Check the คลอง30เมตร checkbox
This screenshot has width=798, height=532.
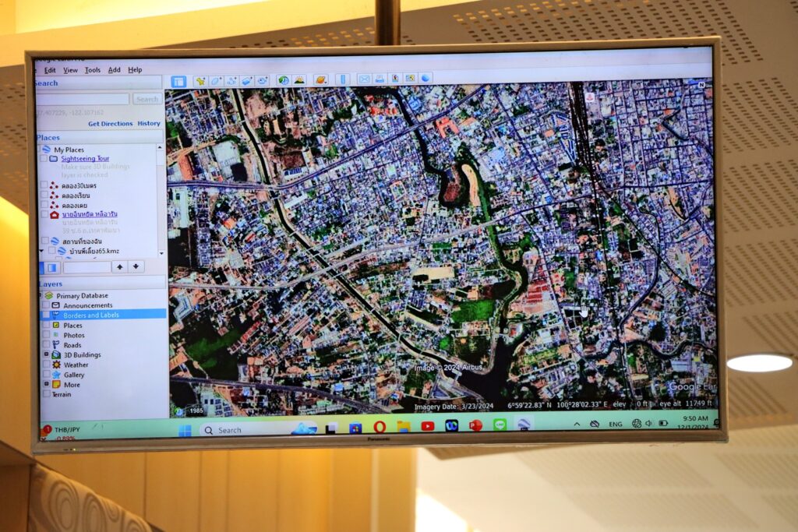tap(44, 185)
